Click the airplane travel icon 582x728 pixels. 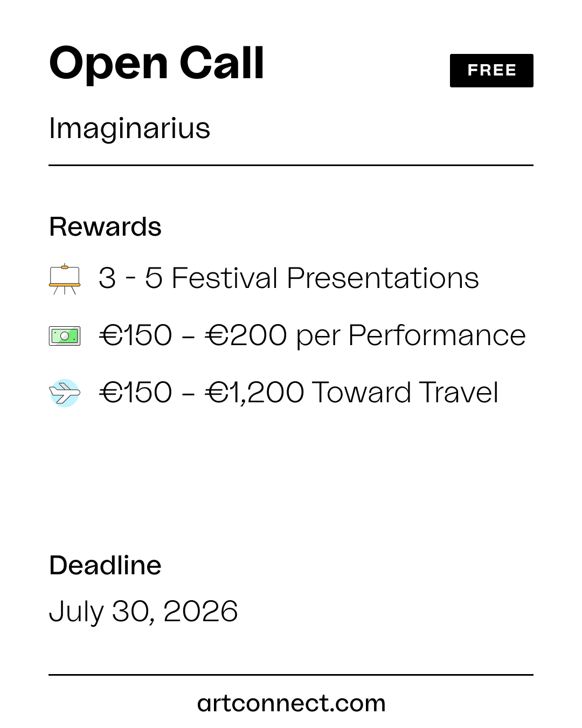pyautogui.click(x=65, y=393)
